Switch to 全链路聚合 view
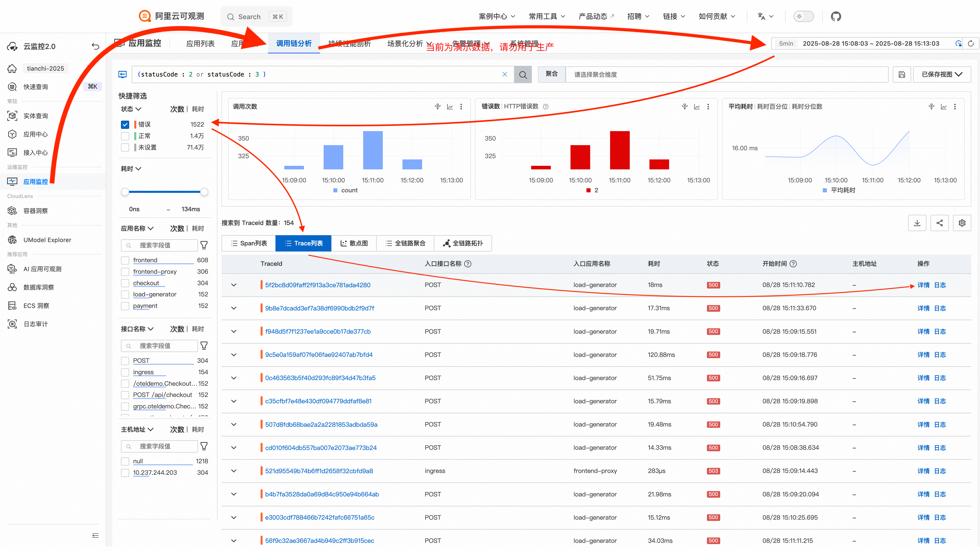 point(405,243)
